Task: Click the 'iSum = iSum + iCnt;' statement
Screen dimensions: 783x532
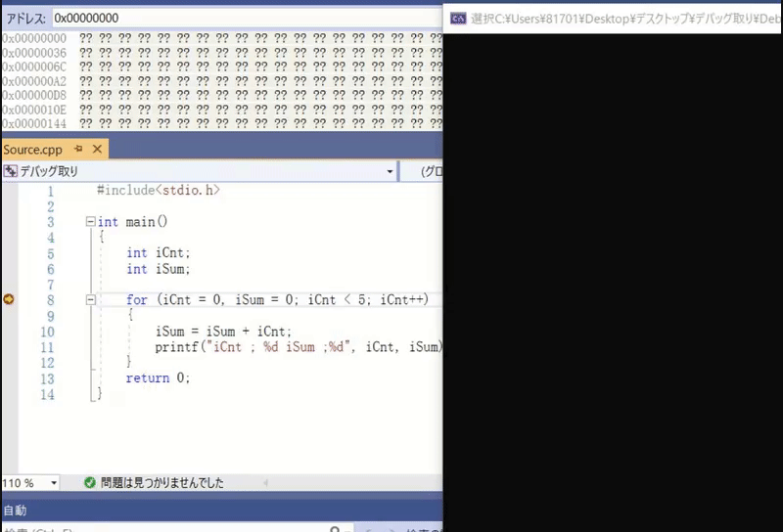Action: click(x=223, y=332)
